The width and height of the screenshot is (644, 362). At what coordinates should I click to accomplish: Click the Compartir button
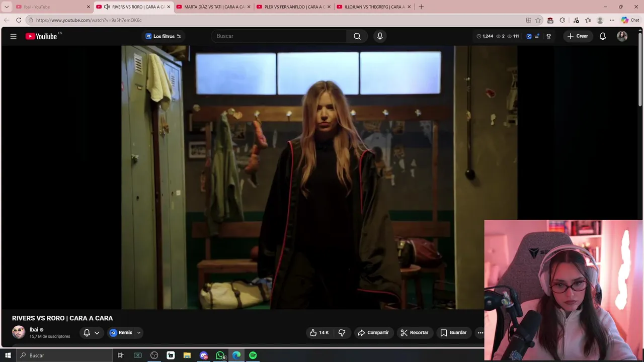[x=373, y=332]
